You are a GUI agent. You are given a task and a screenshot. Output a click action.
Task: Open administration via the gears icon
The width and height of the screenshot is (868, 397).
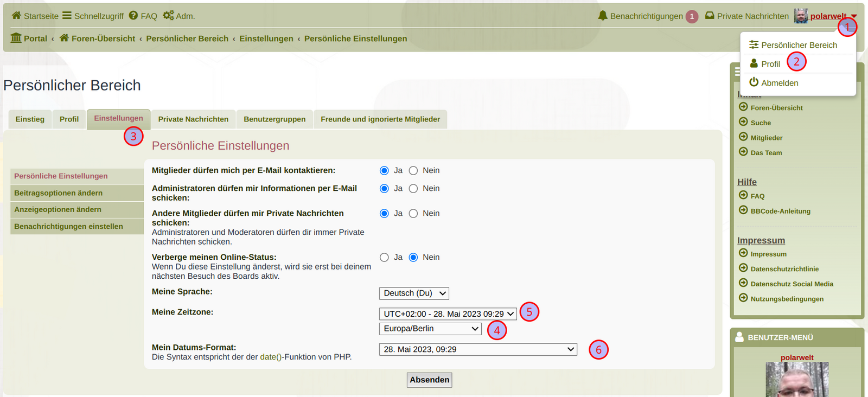point(168,16)
